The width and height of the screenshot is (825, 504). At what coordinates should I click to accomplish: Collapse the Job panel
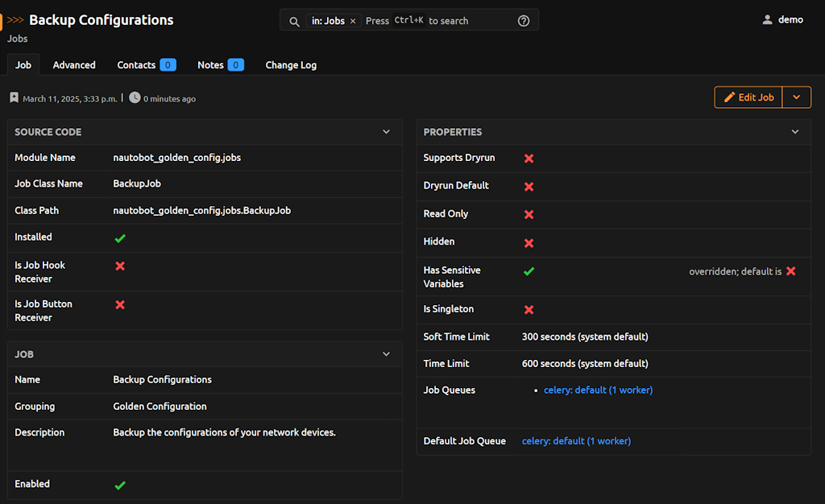tap(387, 354)
